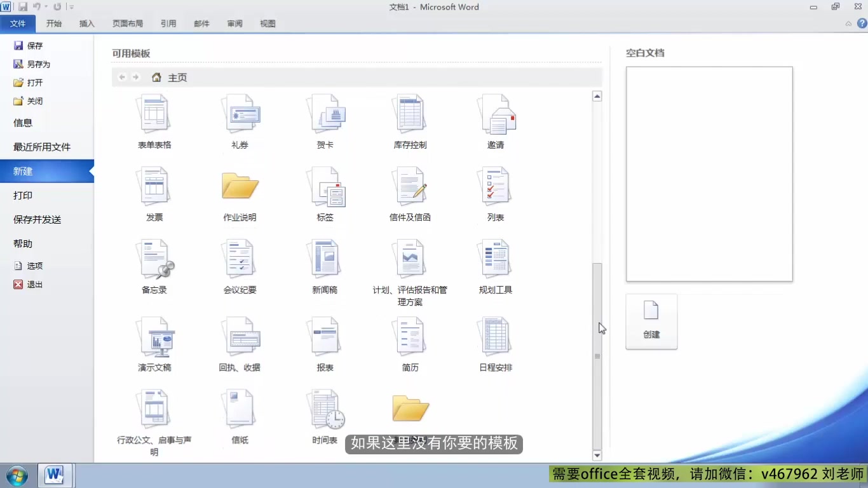Open the Undo history dropdown arrow

46,7
